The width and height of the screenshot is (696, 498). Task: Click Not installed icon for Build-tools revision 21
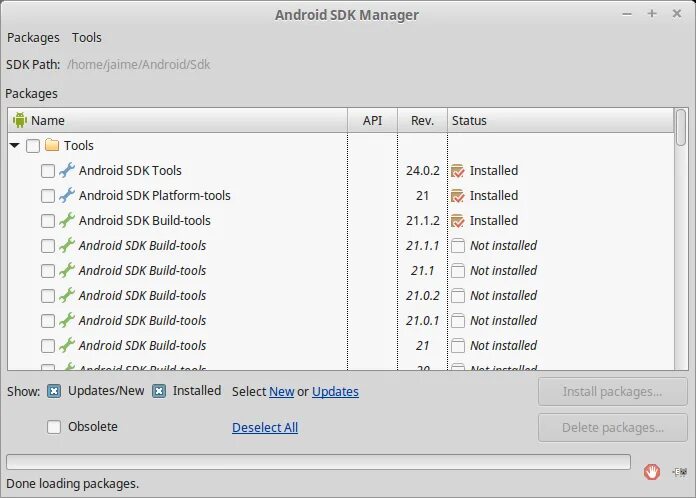(458, 345)
